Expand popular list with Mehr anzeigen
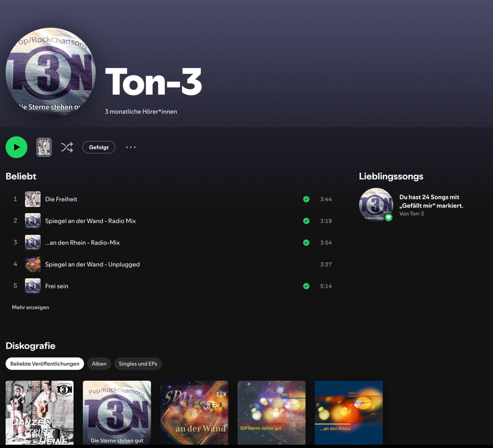The image size is (493, 448). (x=31, y=308)
